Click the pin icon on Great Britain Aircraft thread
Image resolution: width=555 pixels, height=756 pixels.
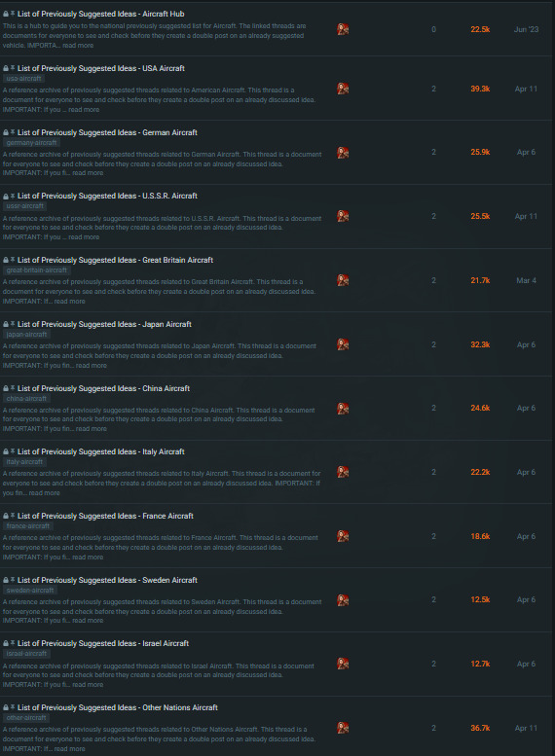13,260
